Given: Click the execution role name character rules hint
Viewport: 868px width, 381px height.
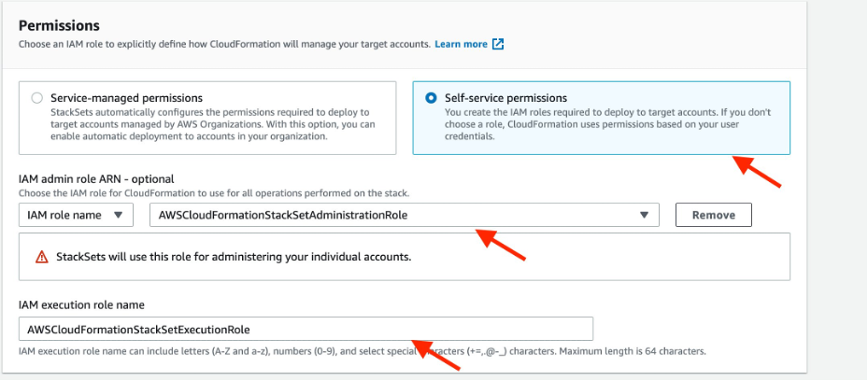Looking at the screenshot, I should 362,351.
